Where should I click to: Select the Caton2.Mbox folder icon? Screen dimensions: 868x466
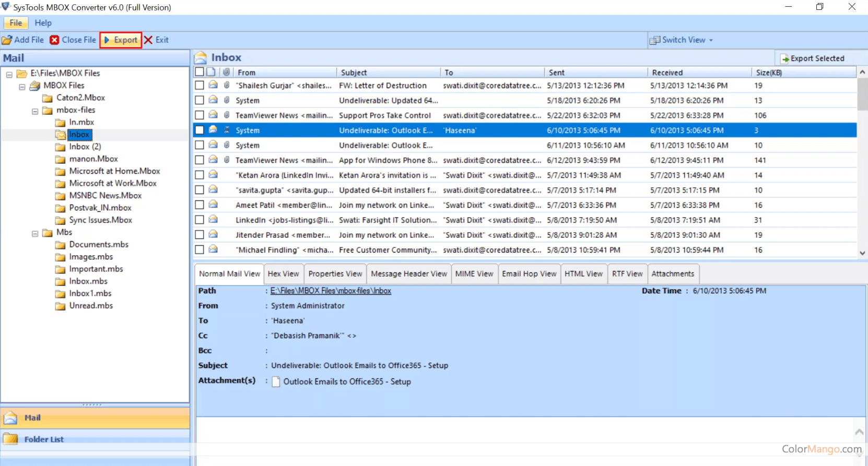click(48, 98)
